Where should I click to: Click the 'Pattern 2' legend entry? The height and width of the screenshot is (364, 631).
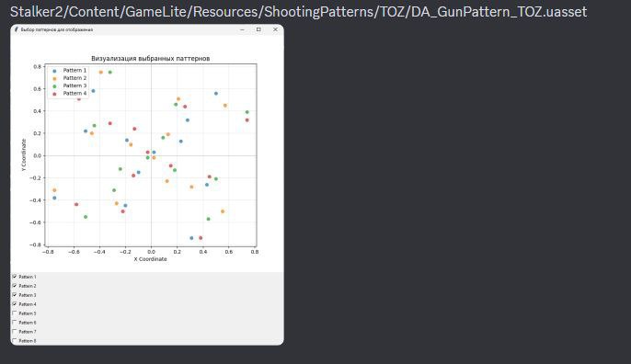pyautogui.click(x=75, y=78)
